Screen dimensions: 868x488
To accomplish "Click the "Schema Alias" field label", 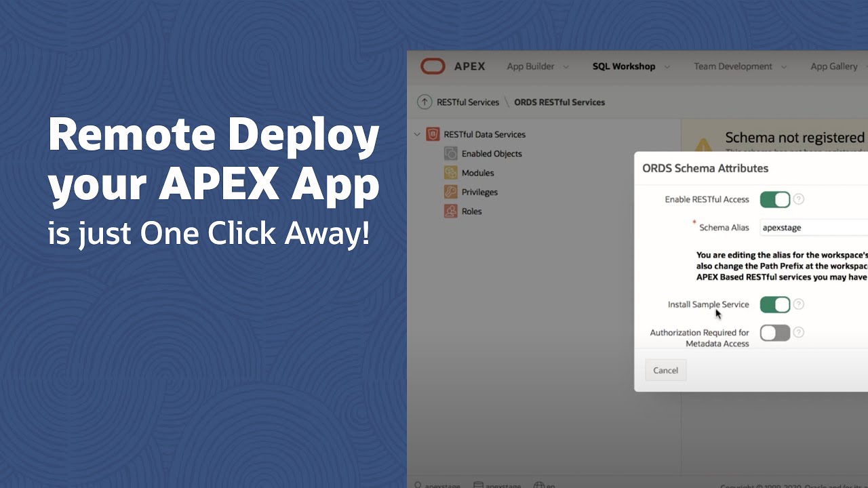I will [x=724, y=228].
